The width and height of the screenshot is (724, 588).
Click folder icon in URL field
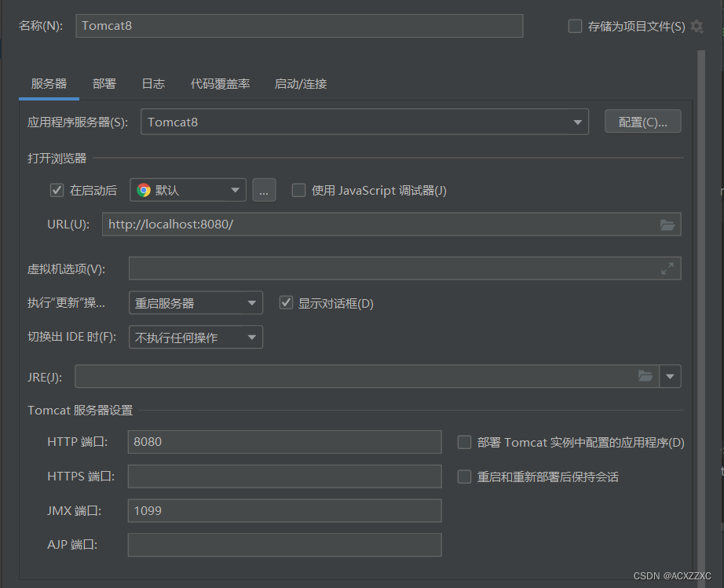pyautogui.click(x=667, y=225)
